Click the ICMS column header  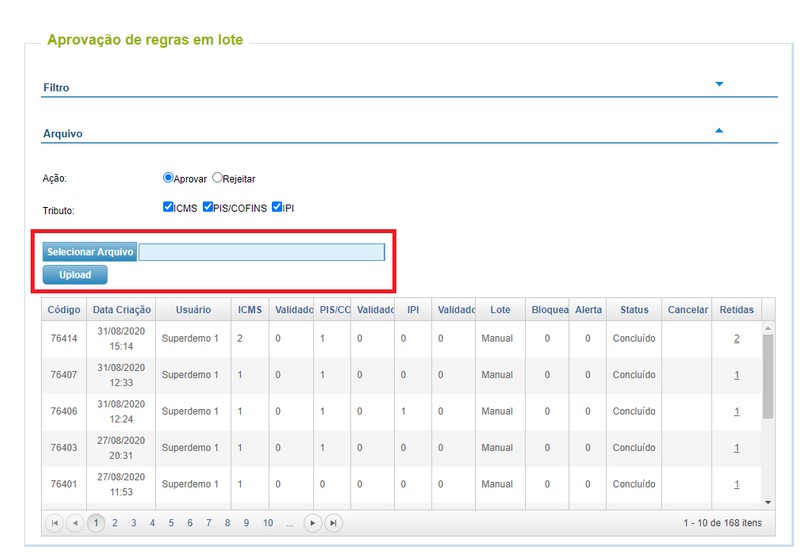pyautogui.click(x=250, y=310)
